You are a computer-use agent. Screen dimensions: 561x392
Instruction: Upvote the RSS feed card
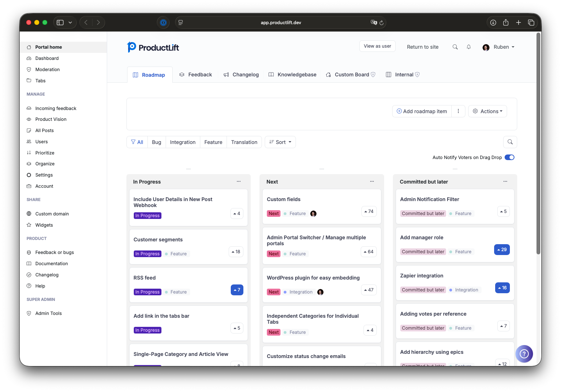coord(237,290)
